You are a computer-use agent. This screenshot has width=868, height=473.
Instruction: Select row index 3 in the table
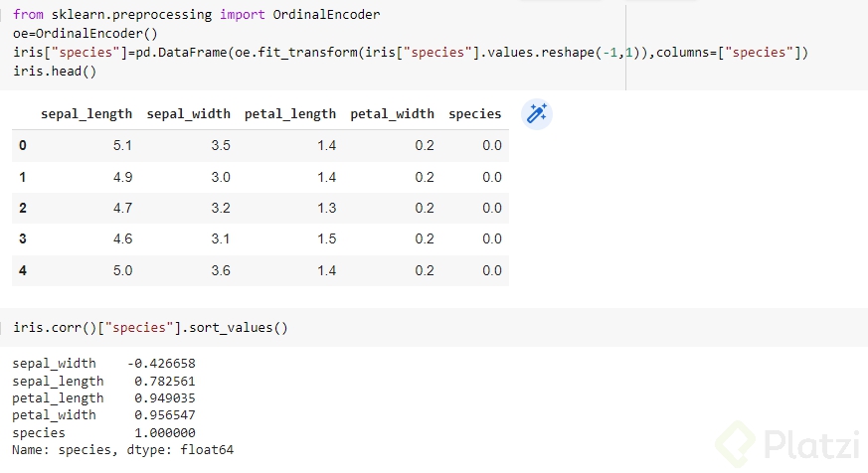tap(23, 239)
